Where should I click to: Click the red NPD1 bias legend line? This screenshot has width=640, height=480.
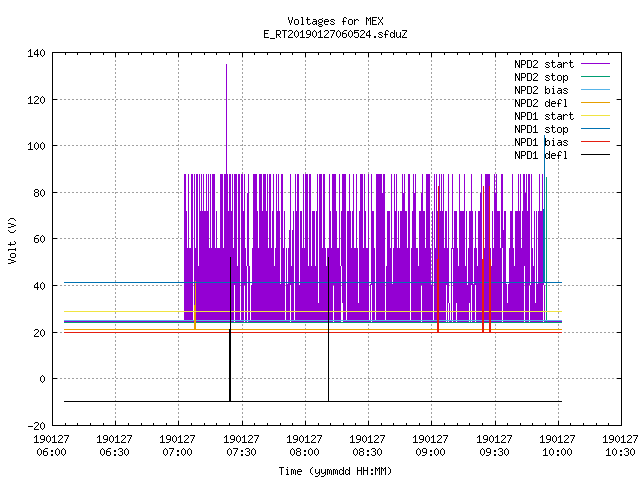coord(595,142)
